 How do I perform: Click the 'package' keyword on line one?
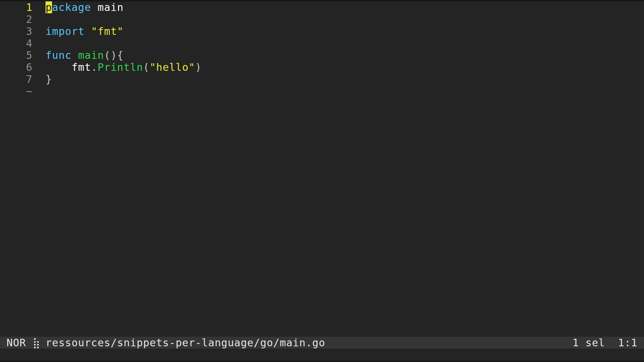68,7
